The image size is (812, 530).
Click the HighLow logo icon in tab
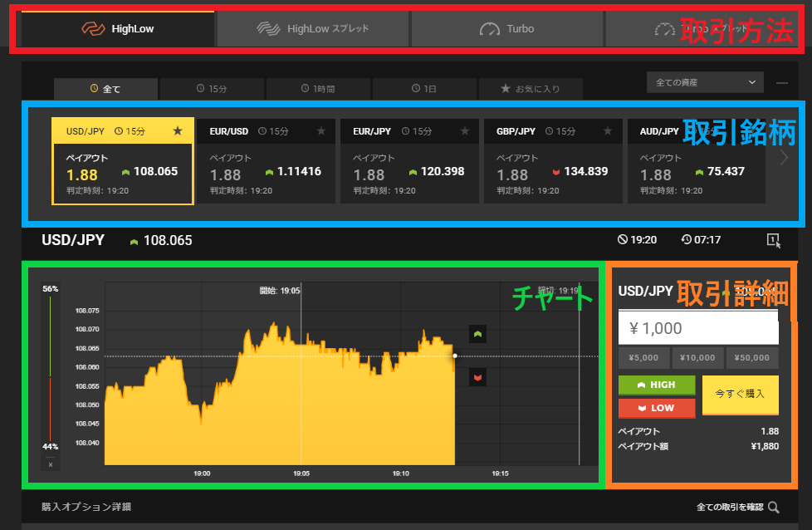click(93, 28)
